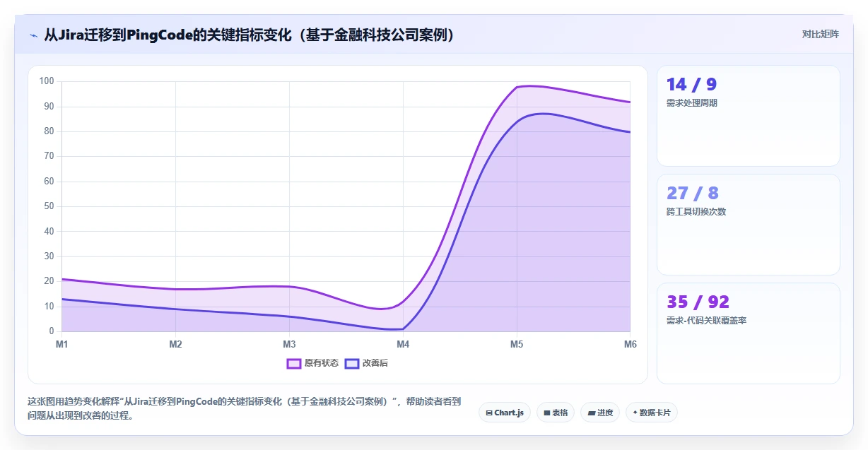The image size is (868, 450).
Task: Open the 27 / 8 跨工具切换次数 card
Action: point(748,225)
